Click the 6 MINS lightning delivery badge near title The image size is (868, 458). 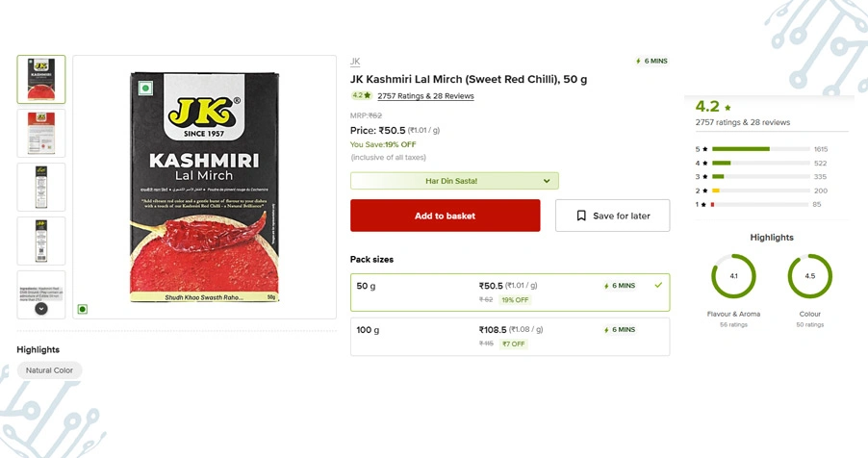click(651, 61)
